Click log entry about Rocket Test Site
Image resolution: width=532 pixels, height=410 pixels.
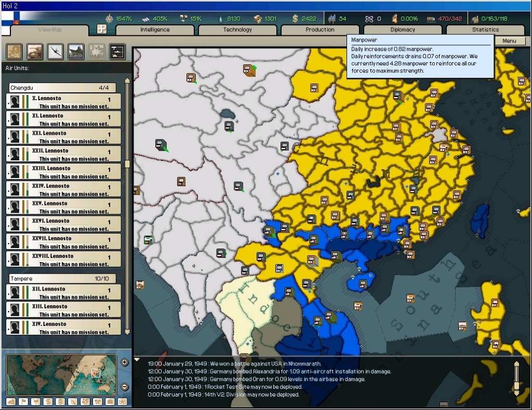click(225, 387)
